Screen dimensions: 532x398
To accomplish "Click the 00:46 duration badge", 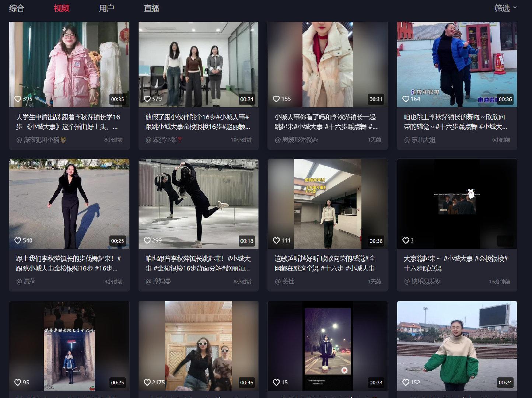I will click(x=247, y=383).
